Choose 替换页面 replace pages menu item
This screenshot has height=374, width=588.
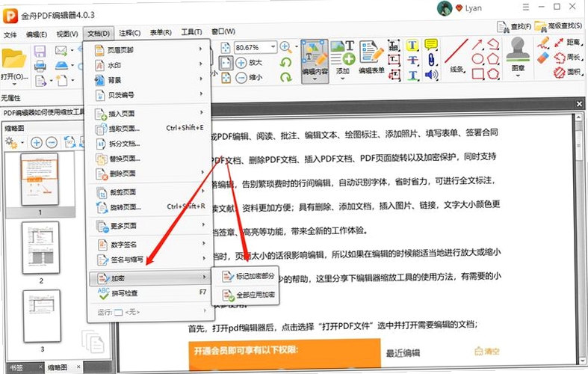pos(149,159)
